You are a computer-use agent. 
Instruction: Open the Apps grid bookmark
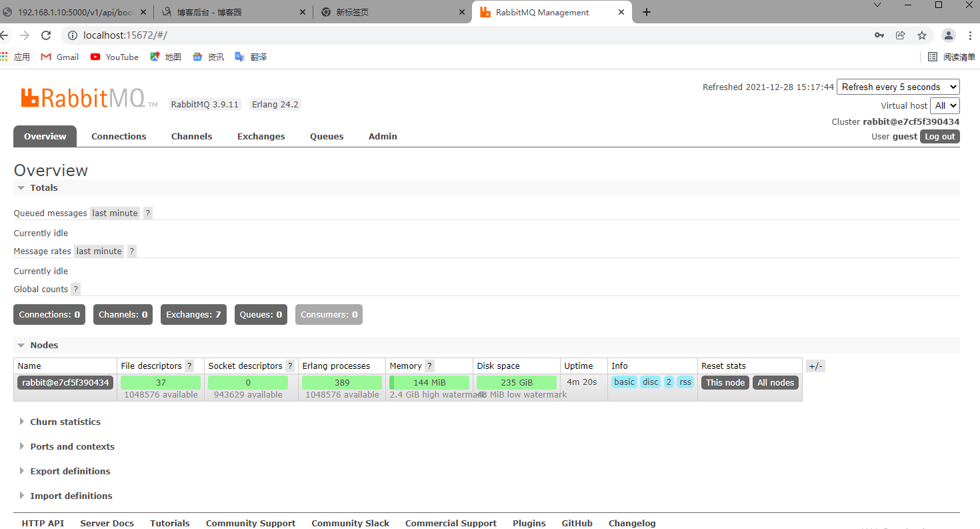click(15, 57)
